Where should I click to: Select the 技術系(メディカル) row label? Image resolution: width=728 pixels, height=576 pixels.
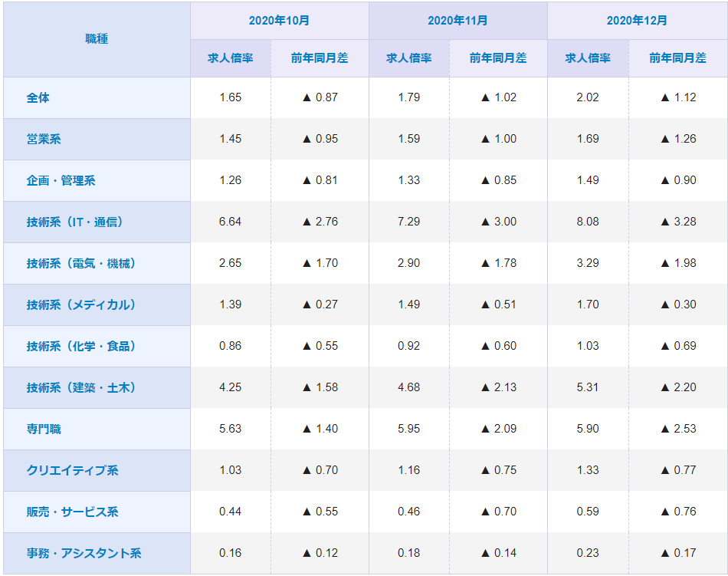(81, 304)
